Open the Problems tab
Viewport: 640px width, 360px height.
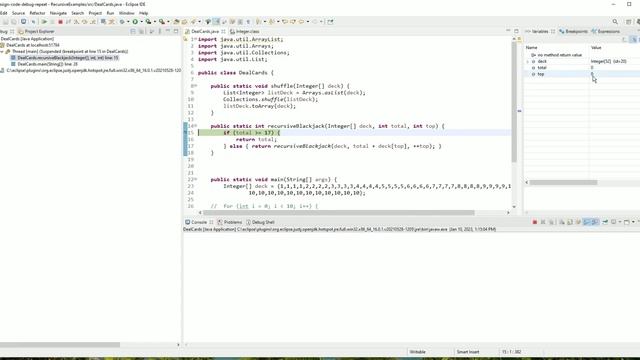click(230, 222)
